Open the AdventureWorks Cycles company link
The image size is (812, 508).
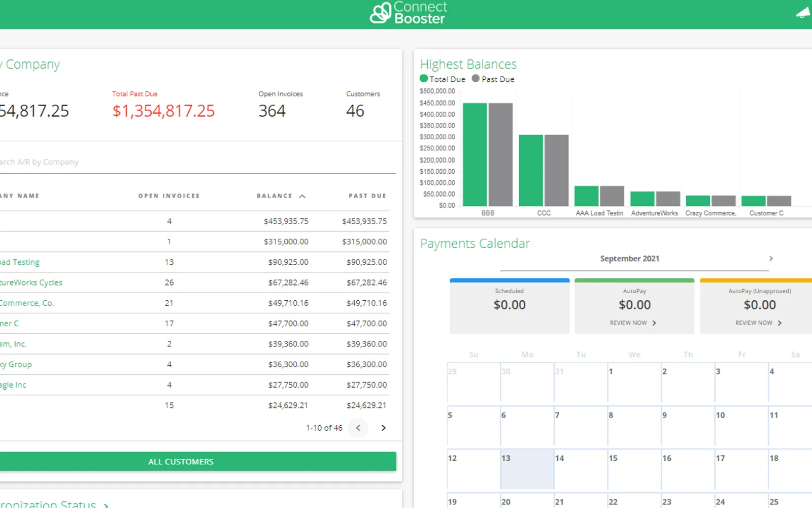(31, 282)
